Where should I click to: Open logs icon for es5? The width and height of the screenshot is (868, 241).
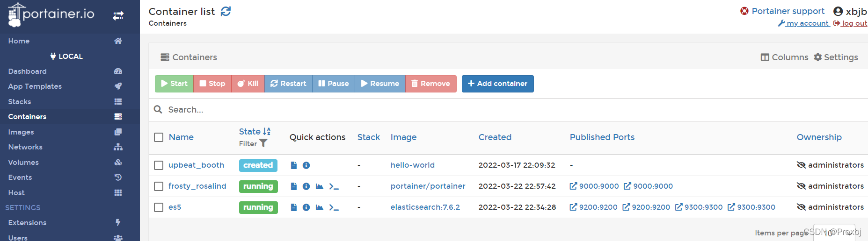click(294, 207)
